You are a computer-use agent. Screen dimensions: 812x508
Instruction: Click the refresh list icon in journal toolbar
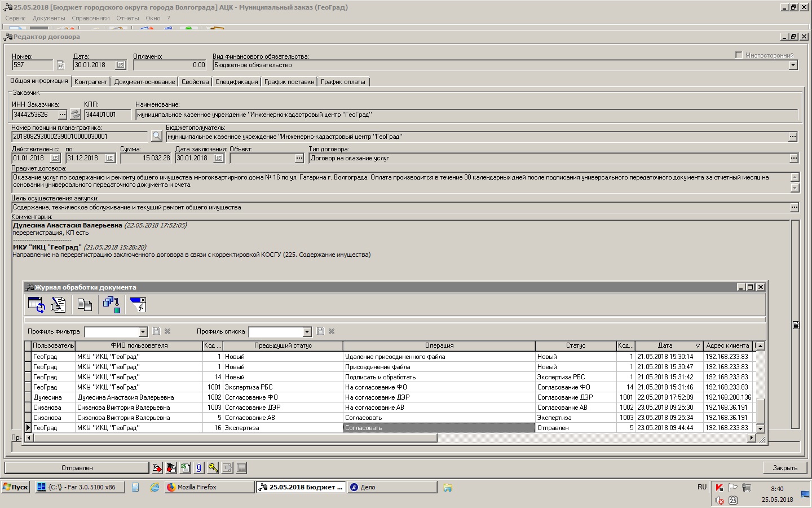tap(37, 305)
